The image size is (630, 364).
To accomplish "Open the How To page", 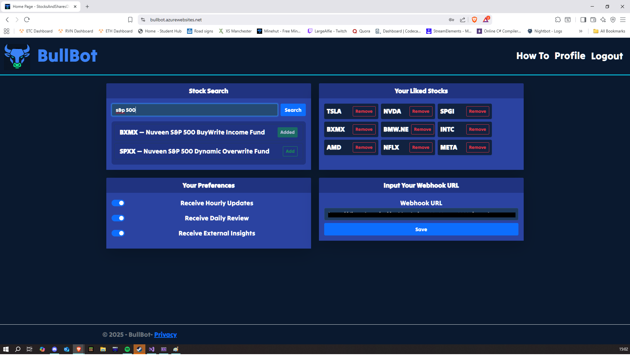I will (x=533, y=56).
